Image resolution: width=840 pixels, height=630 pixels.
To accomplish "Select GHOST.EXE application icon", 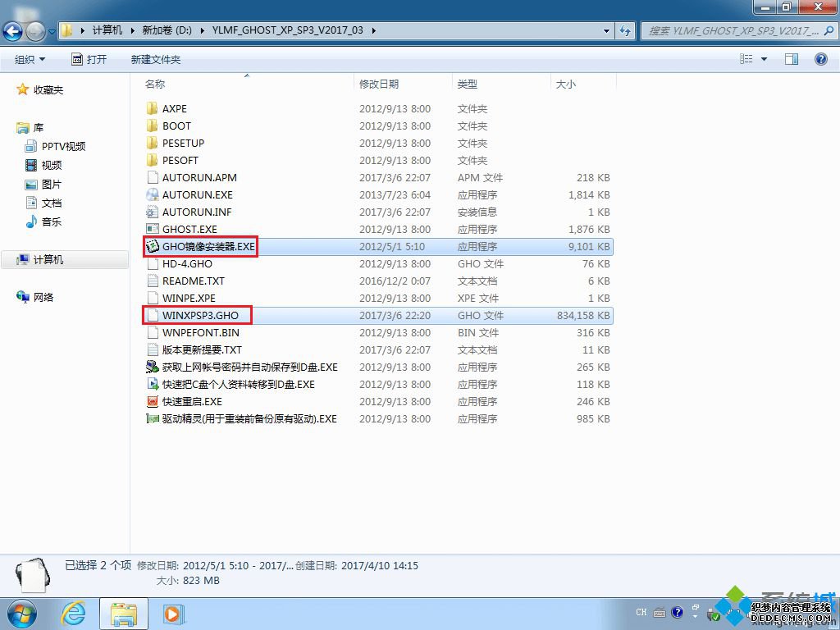I will 152,229.
